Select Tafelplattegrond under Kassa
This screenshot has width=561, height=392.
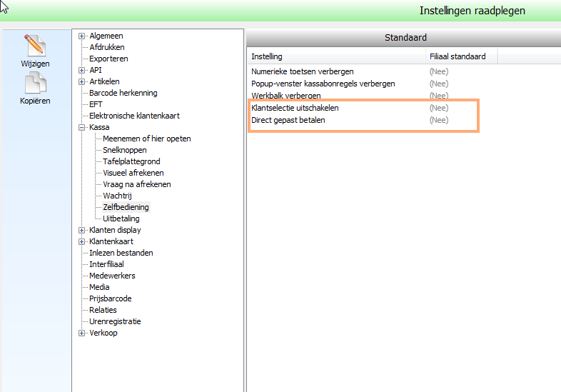[x=131, y=162]
